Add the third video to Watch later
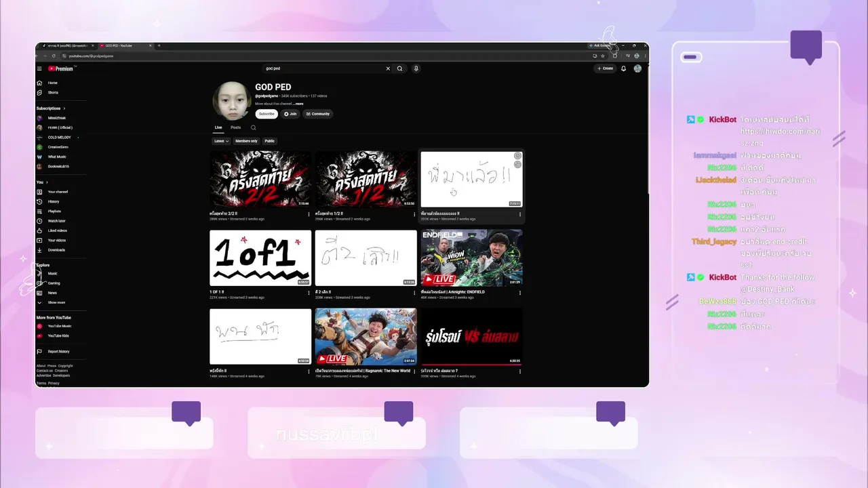This screenshot has height=488, width=868. tap(517, 156)
